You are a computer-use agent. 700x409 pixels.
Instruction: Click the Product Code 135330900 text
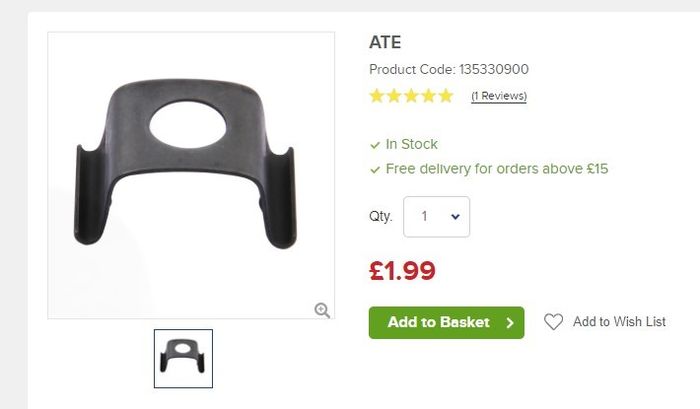point(449,69)
